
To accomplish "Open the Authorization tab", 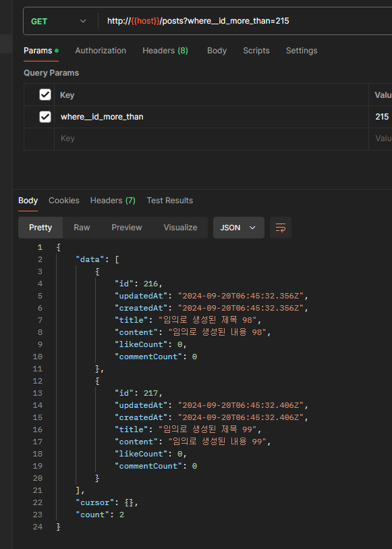I will coord(101,51).
